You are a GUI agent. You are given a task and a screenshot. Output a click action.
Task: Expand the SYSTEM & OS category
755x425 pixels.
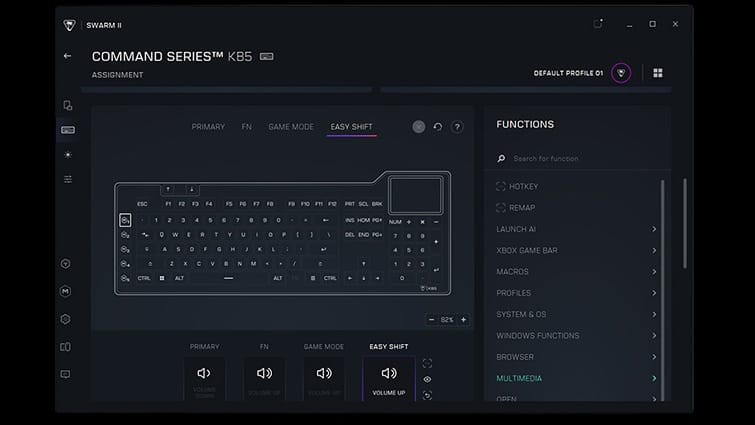click(x=577, y=314)
